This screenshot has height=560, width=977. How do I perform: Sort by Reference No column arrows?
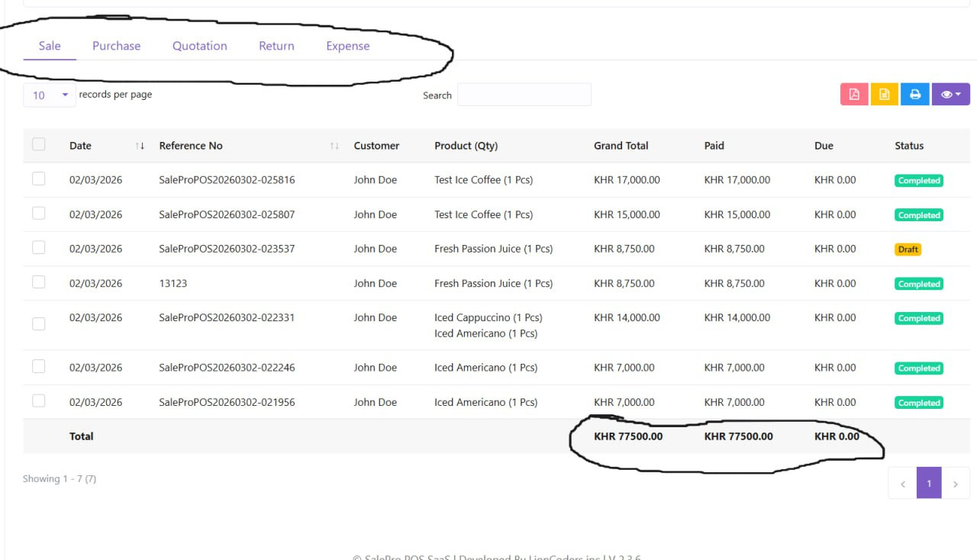[x=334, y=146]
